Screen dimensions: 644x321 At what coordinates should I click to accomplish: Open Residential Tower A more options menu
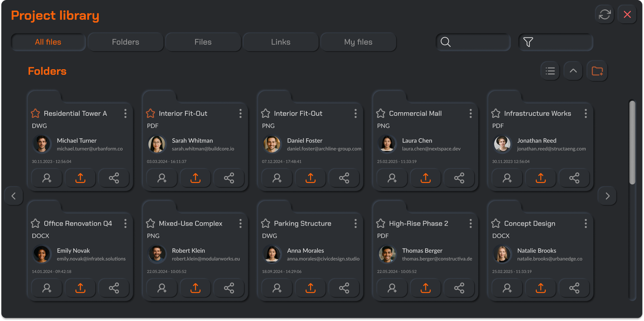point(126,113)
